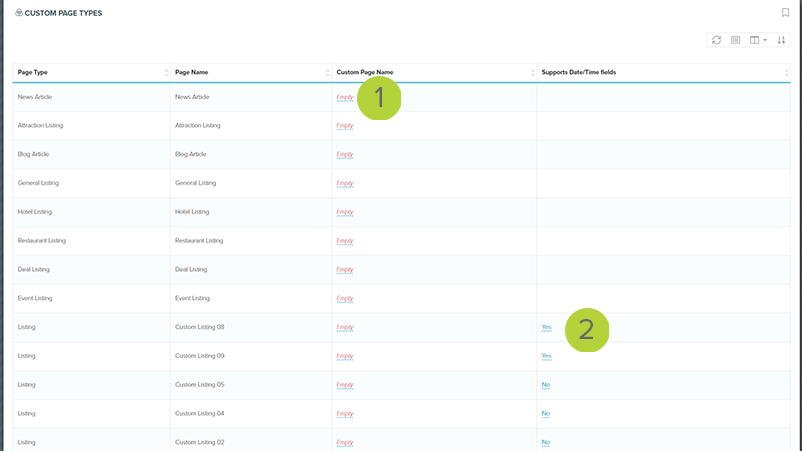Open No dropdown for Custom Listing 04
This screenshot has height=451, width=802.
pos(546,414)
